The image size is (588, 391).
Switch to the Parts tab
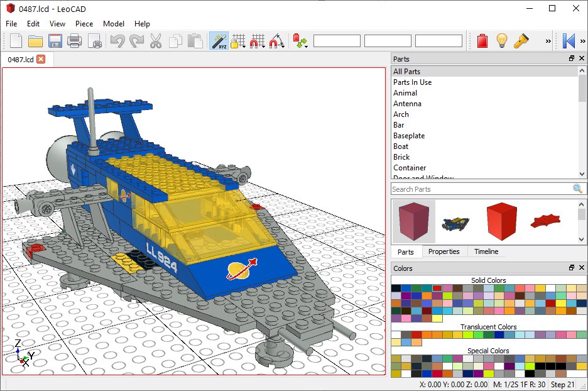point(406,252)
